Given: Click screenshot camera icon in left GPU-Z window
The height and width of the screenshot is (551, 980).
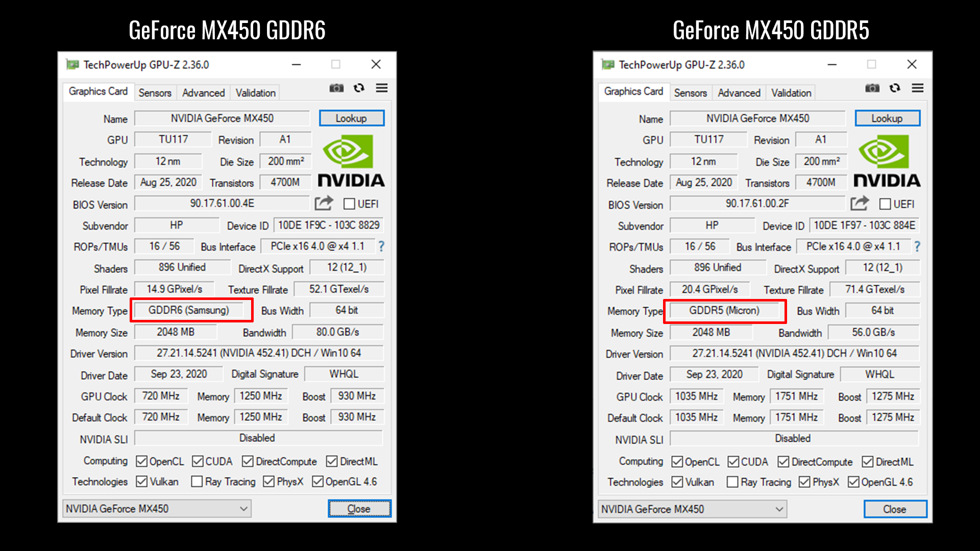Looking at the screenshot, I should pyautogui.click(x=336, y=88).
